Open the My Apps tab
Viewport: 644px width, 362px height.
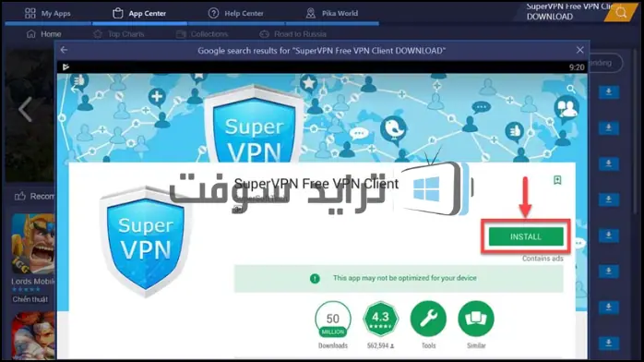point(48,13)
